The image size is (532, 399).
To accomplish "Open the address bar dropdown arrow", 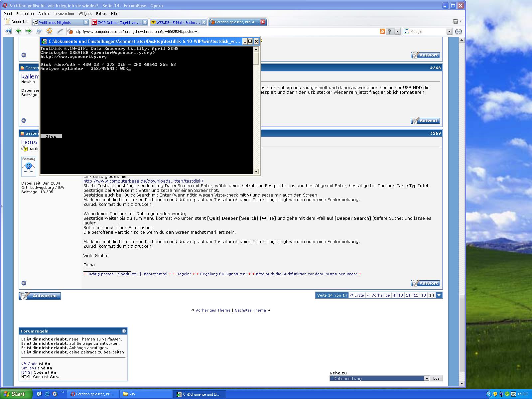I will 397,31.
